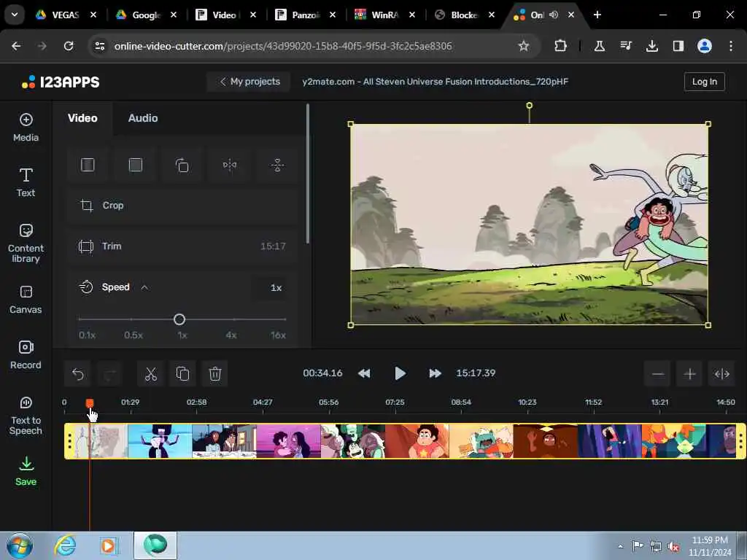The height and width of the screenshot is (560, 747).
Task: Click the speed slider handle
Action: click(179, 319)
